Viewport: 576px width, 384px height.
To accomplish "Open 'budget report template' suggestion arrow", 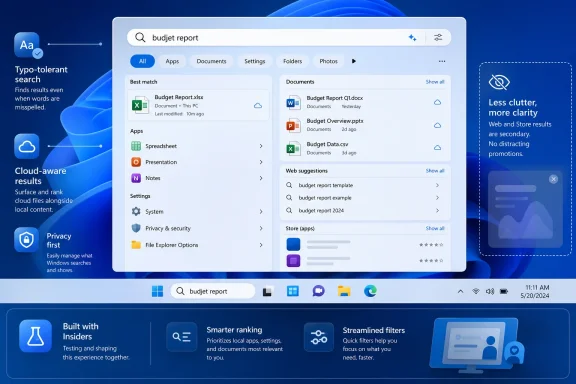I will (437, 185).
